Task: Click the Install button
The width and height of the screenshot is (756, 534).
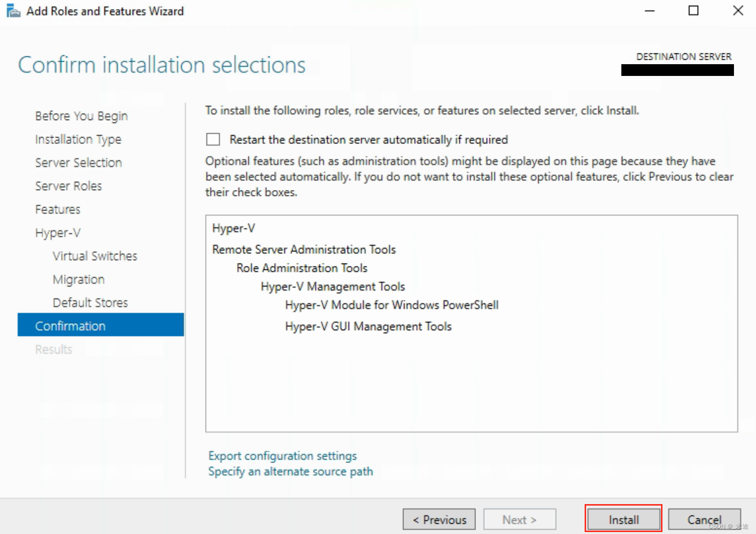Action: tap(623, 519)
